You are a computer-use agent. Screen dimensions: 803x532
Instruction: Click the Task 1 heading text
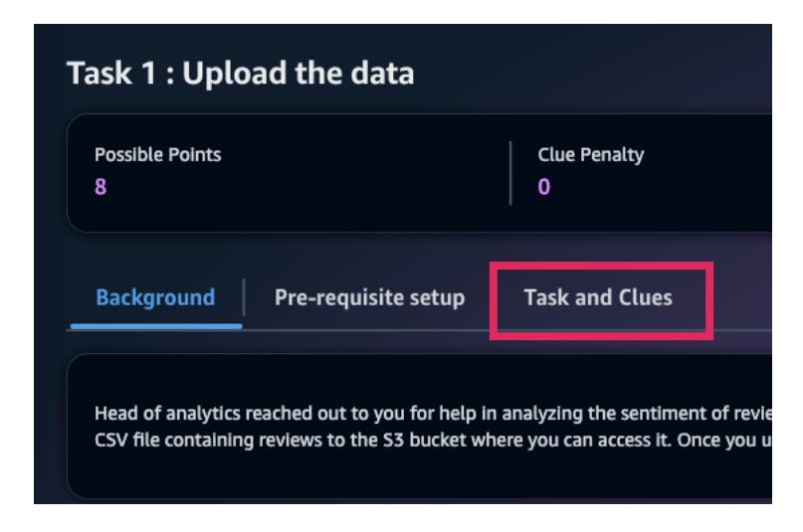pos(239,74)
